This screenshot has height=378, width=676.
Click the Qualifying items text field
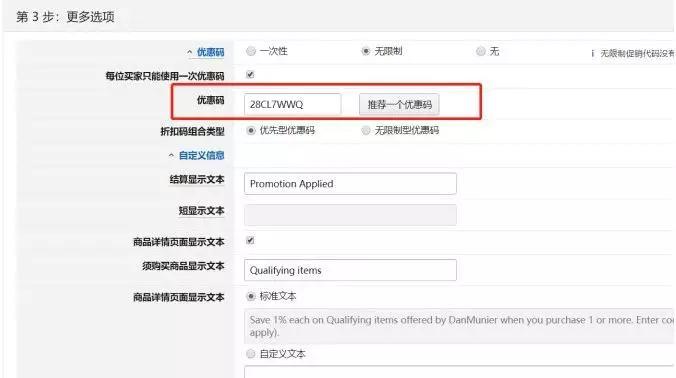pos(350,270)
